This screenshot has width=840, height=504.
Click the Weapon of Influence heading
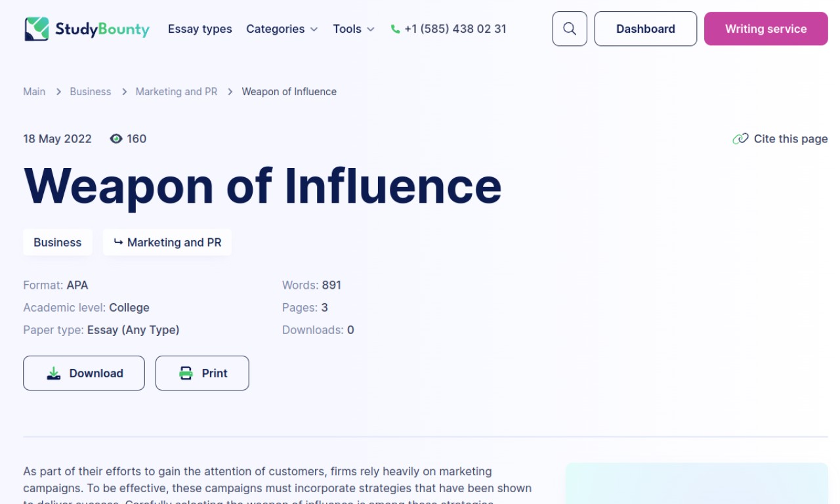point(262,186)
